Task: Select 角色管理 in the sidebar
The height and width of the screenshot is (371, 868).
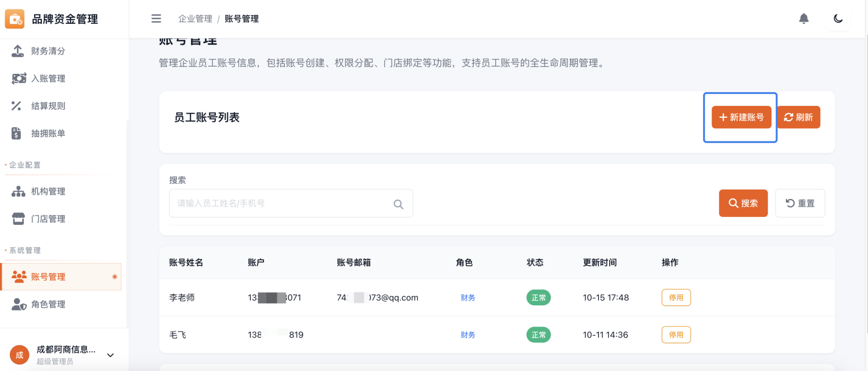Action: pos(48,304)
